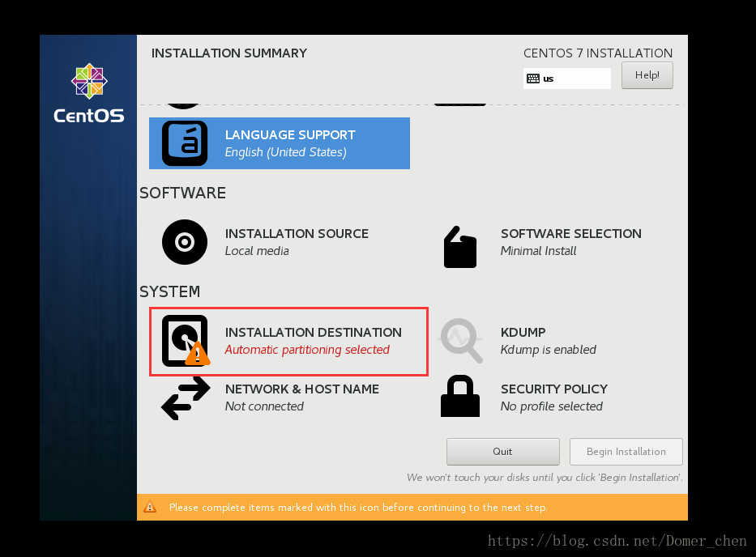Click 'Minimal Install' text

tap(538, 251)
